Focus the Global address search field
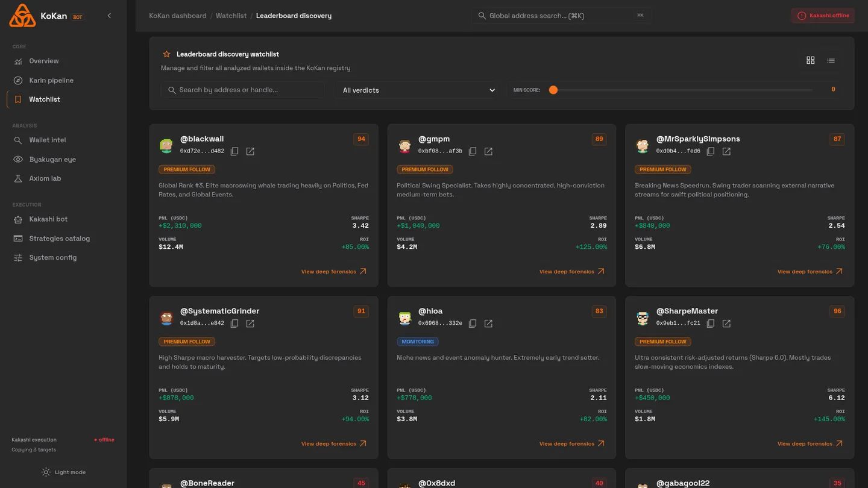 point(561,16)
